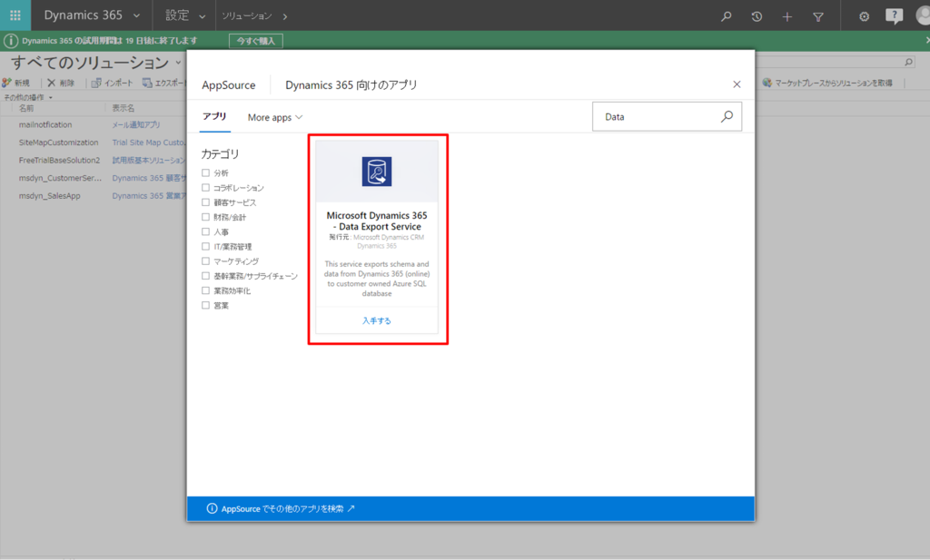The image size is (930, 560).
Task: Check the IT/業務管理 category checkbox
Action: click(x=206, y=247)
